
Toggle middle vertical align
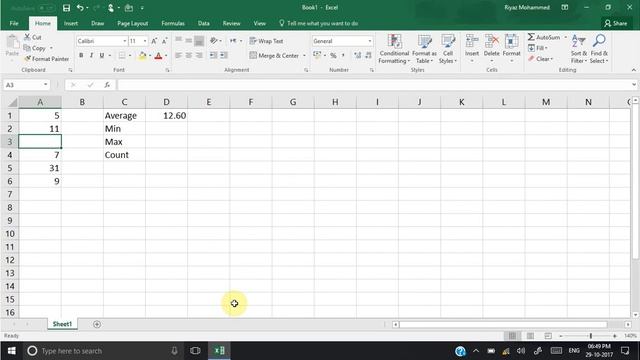pyautogui.click(x=189, y=40)
